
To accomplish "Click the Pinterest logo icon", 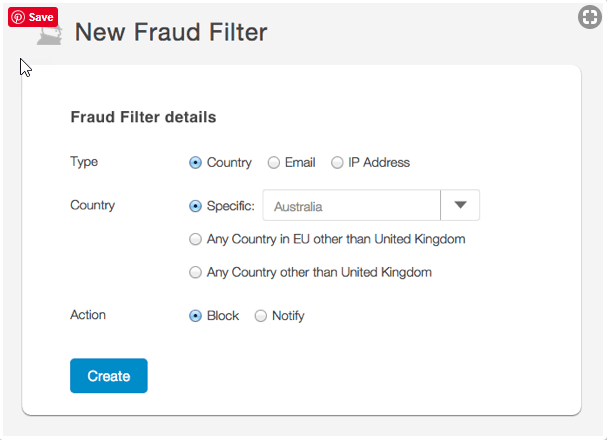I will pyautogui.click(x=17, y=17).
